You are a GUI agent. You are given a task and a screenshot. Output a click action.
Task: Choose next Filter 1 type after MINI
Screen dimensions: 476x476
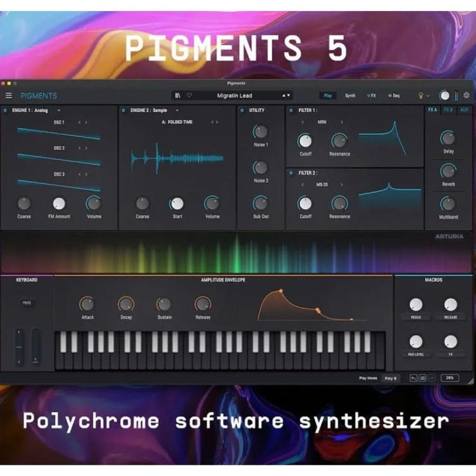[x=342, y=122]
